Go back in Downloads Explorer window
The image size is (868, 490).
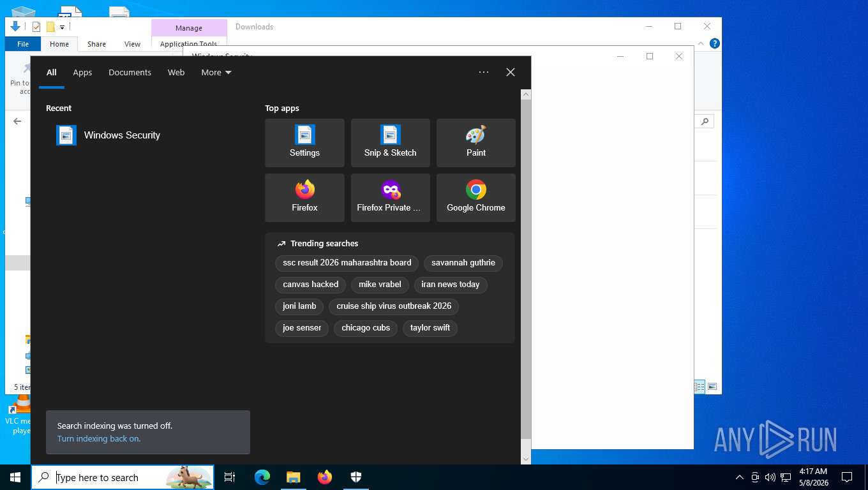click(17, 121)
